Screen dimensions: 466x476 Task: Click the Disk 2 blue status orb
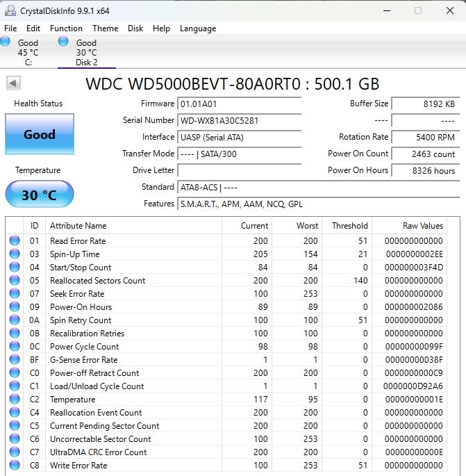tap(63, 41)
